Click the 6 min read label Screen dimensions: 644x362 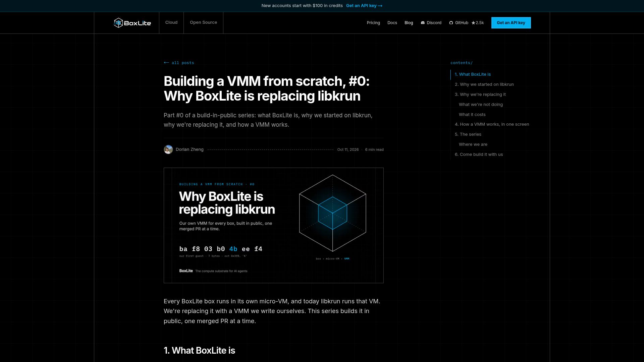374,149
